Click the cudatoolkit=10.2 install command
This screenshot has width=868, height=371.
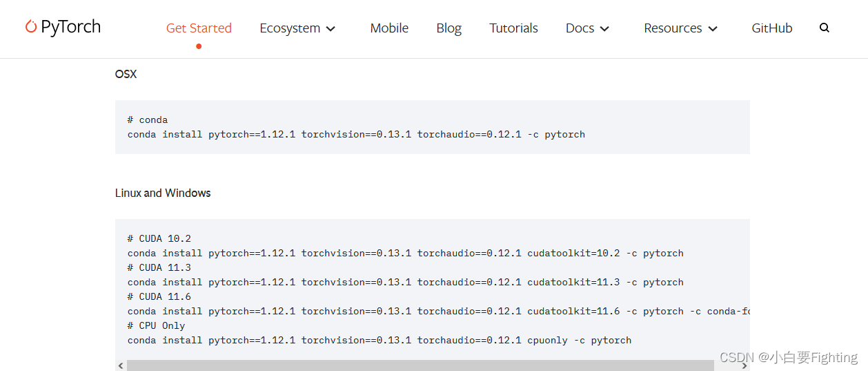tap(406, 253)
